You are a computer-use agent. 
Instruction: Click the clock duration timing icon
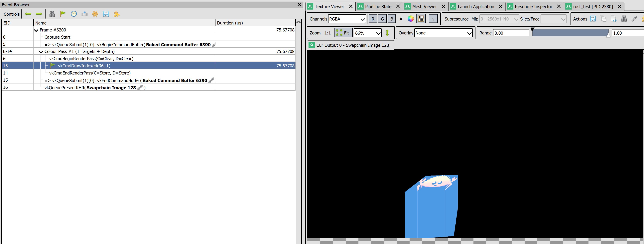click(73, 14)
